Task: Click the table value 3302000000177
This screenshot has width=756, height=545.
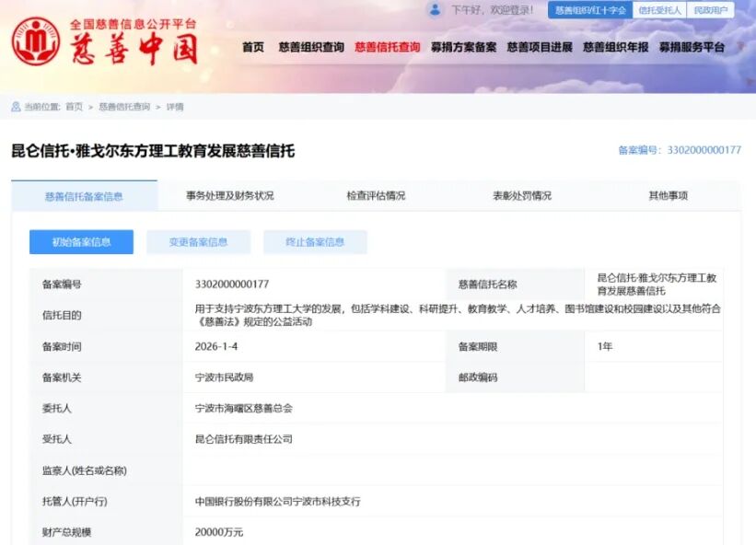Action: point(232,284)
